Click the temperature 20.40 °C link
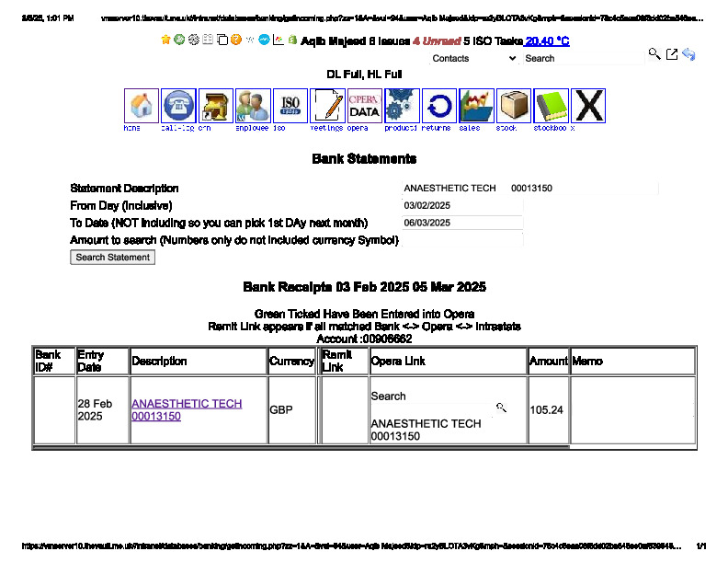 coord(547,41)
